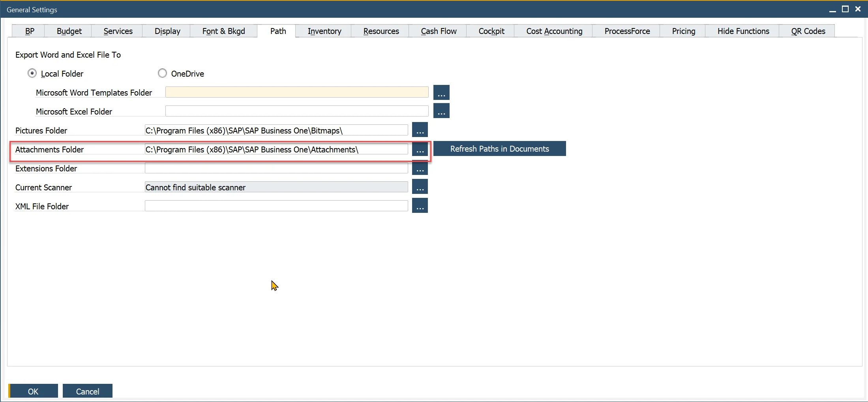Cancel the General Settings dialog
Viewport: 868px width, 402px height.
87,391
